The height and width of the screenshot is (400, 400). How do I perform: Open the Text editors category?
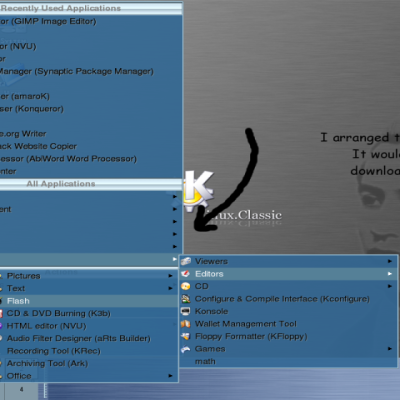(x=89, y=288)
